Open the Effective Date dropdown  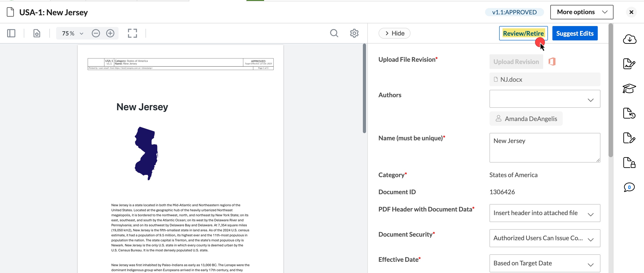coord(545,263)
